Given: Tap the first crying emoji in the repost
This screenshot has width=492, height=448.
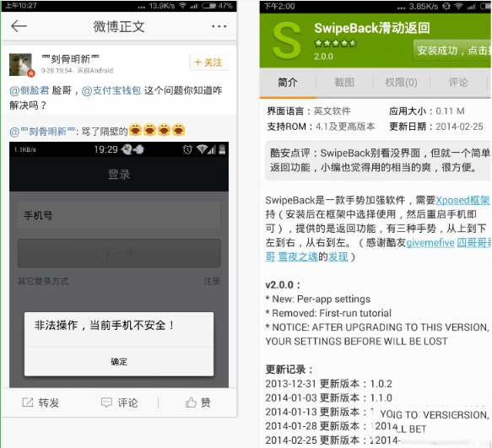Looking at the screenshot, I should tap(135, 129).
